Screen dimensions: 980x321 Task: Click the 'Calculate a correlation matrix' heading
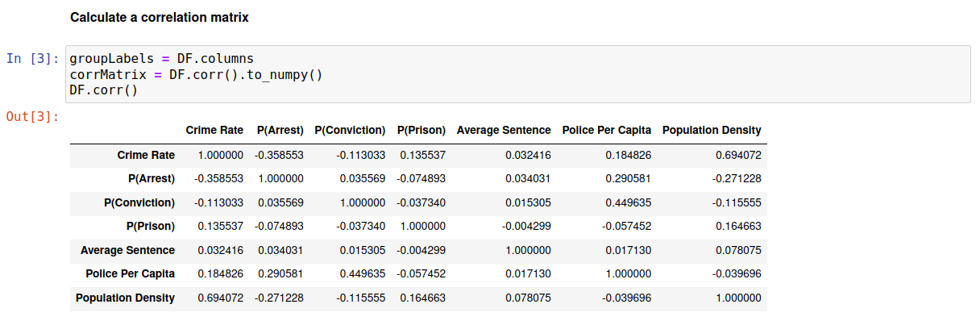tap(160, 17)
